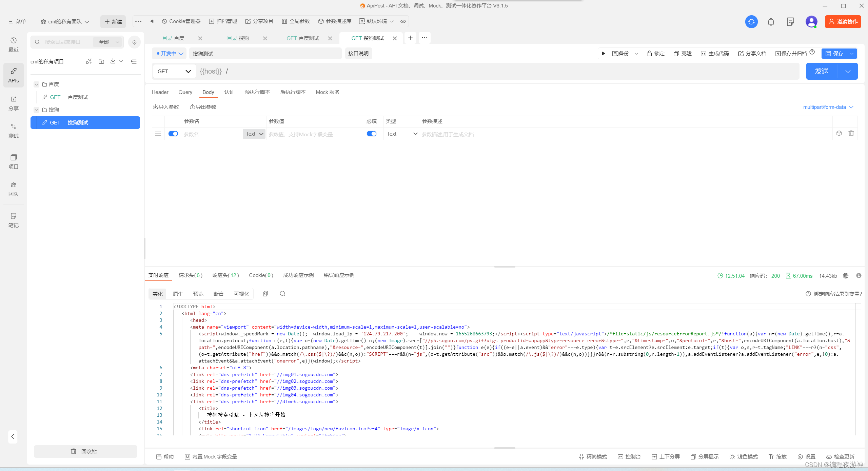Download the response using download icon
868x471 pixels.
(859, 276)
